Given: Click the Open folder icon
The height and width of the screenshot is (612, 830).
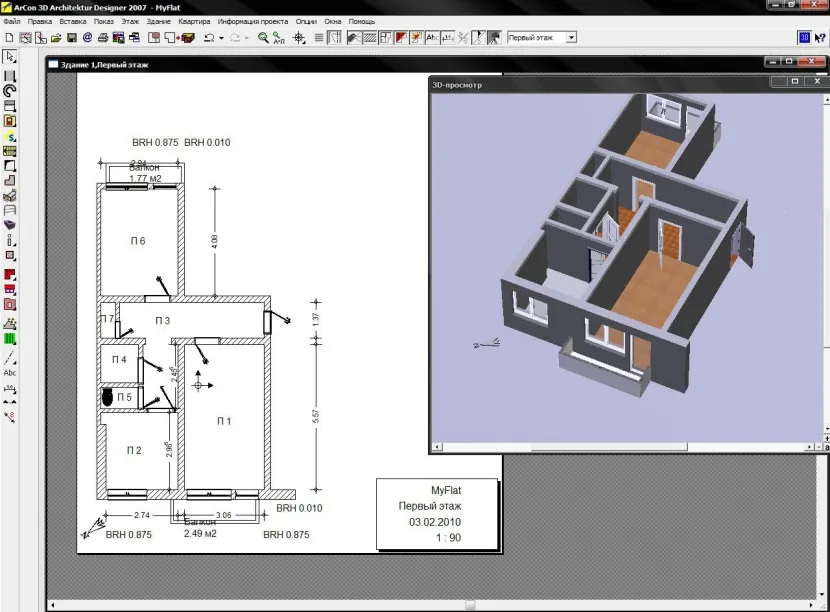Looking at the screenshot, I should pos(56,38).
